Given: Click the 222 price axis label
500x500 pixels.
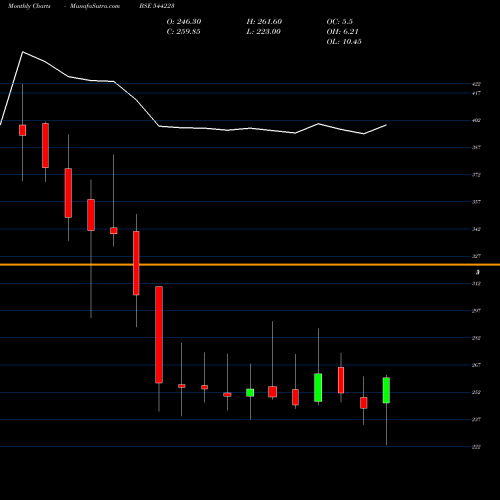Looking at the screenshot, I should tap(476, 447).
